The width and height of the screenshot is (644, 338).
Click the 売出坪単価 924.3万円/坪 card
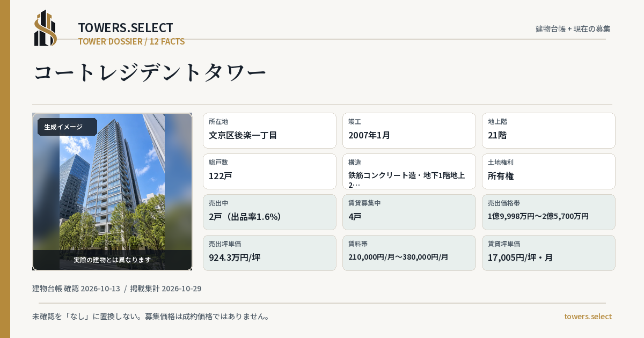pyautogui.click(x=269, y=253)
